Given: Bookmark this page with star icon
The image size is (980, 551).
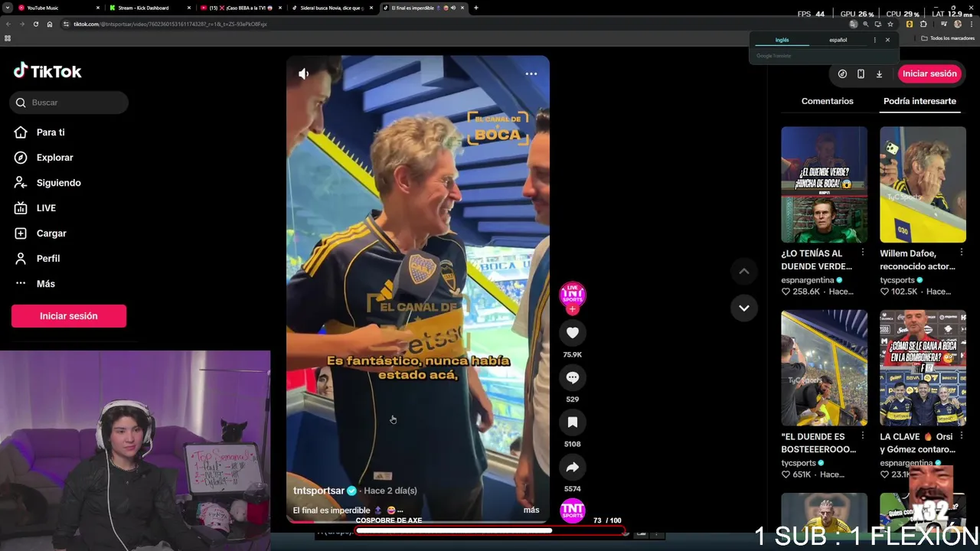Looking at the screenshot, I should [890, 24].
